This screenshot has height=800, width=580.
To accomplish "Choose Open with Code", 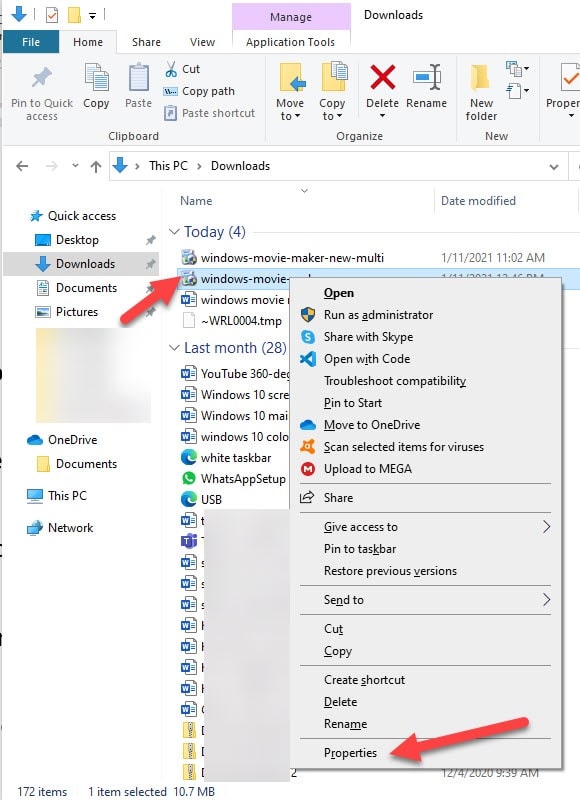I will click(367, 359).
